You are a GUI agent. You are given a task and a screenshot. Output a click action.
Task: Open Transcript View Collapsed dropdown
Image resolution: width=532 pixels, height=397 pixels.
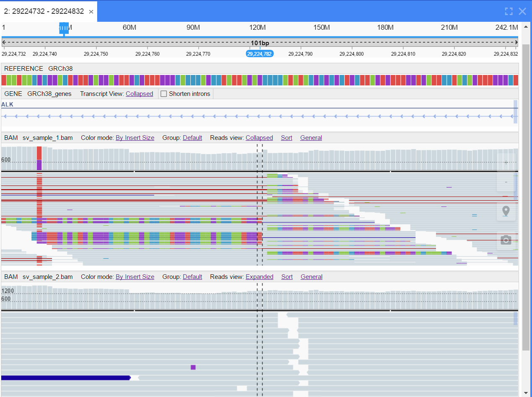139,94
